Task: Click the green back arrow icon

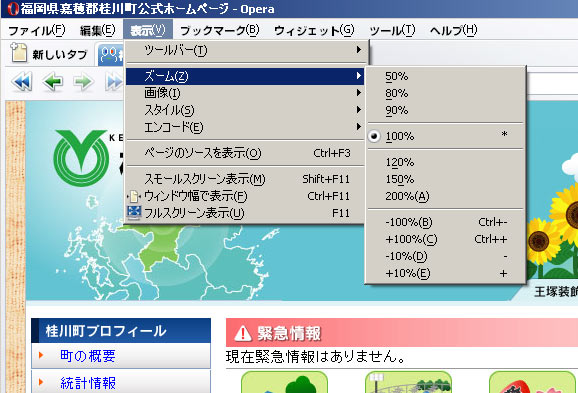Action: [x=53, y=81]
